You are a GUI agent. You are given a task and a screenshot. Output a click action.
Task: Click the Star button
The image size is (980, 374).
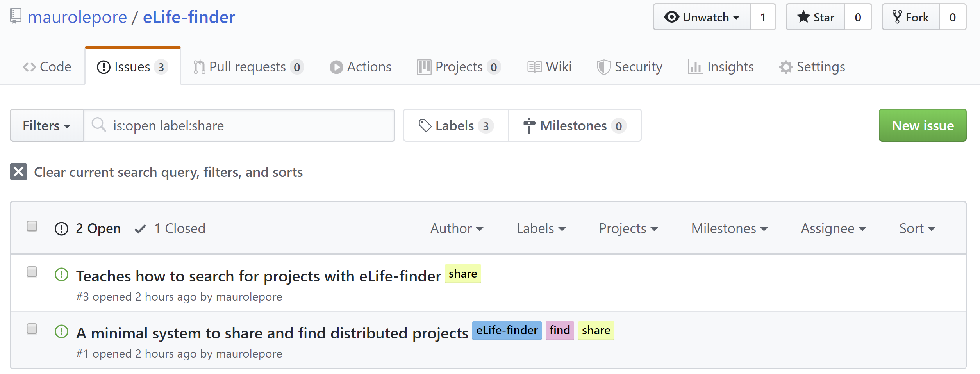coord(816,17)
